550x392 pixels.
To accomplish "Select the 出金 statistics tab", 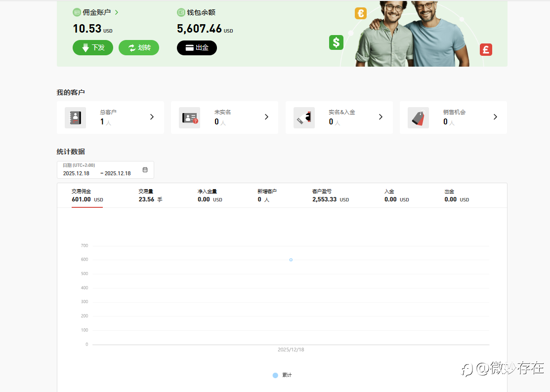I will point(457,196).
